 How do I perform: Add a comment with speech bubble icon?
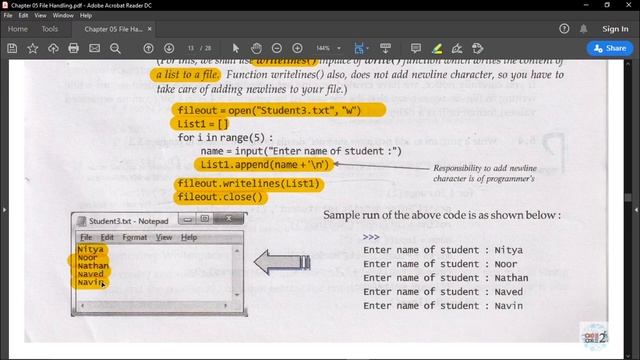coord(416,48)
